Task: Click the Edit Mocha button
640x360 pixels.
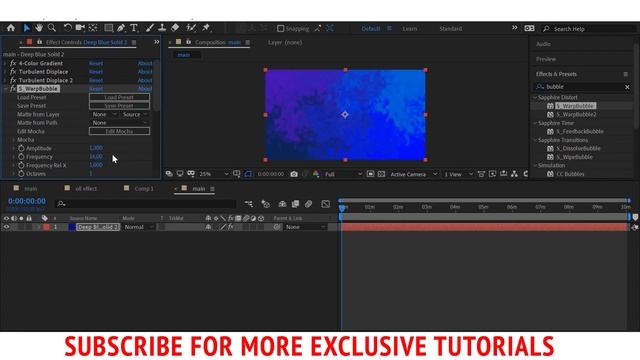Action: point(119,131)
